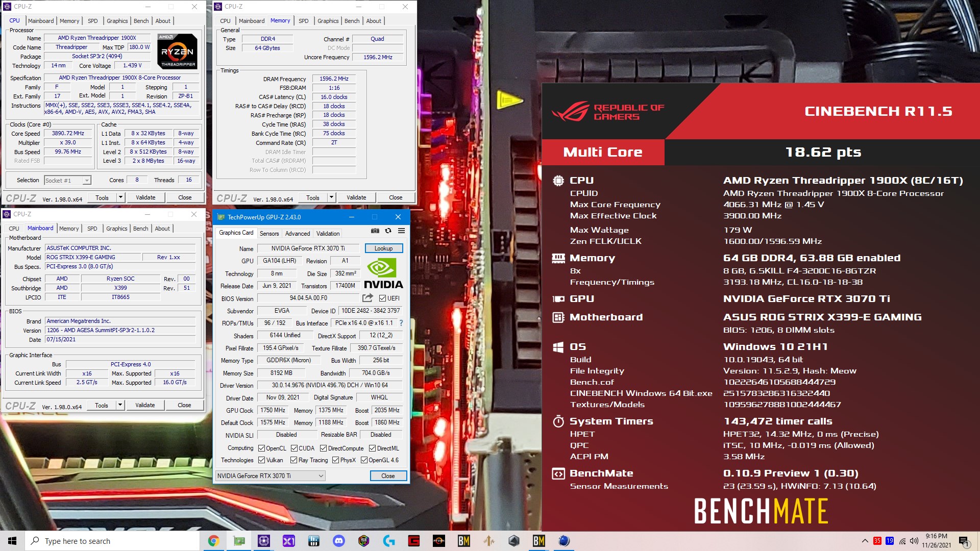Open the Windows Start menu
Viewport: 980px width, 551px height.
(x=12, y=541)
